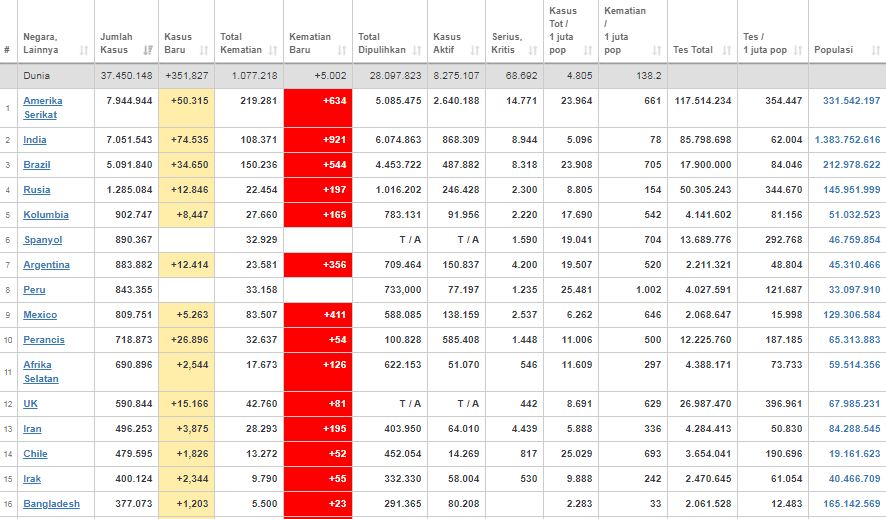The width and height of the screenshot is (886, 519).
Task: Sort by Total Dipulihkan column arrows
Action: point(417,50)
